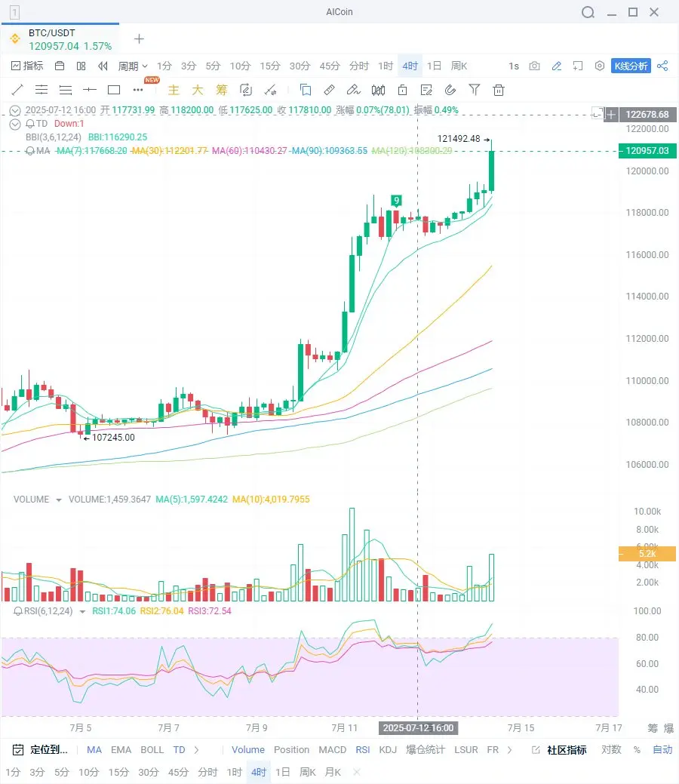Select the 1时 timeframe in top bar
This screenshot has height=784, width=679.
(386, 66)
